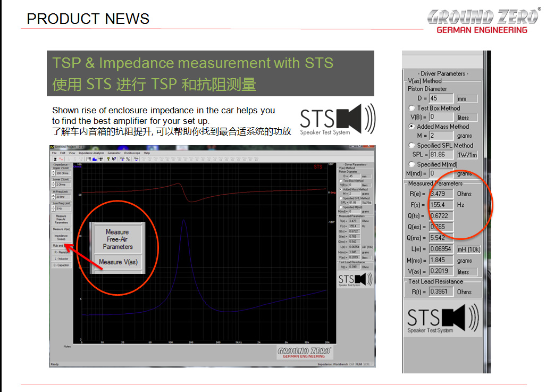Viewport: 546px width, 392px height.
Task: Open the 1W/1m unit box in enlarged panel
Action: click(x=467, y=155)
